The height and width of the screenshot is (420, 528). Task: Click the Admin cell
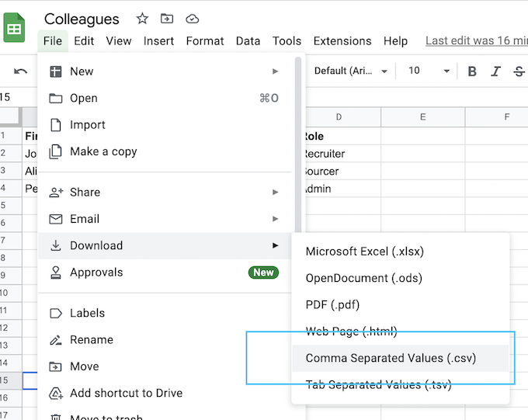point(342,189)
